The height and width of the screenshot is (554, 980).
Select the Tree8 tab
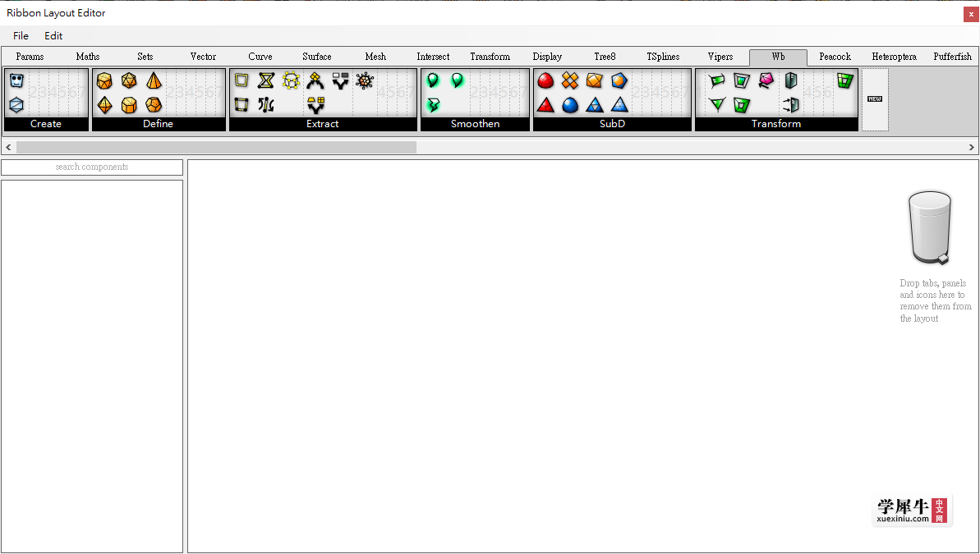(605, 57)
